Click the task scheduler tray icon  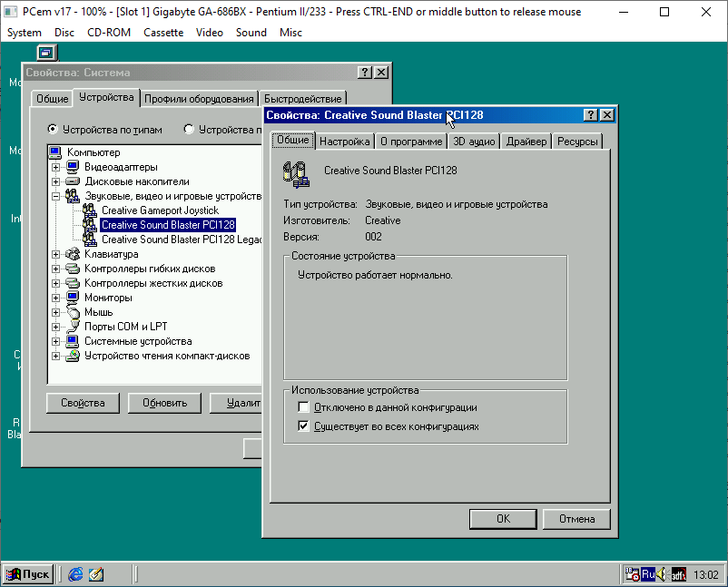point(633,574)
